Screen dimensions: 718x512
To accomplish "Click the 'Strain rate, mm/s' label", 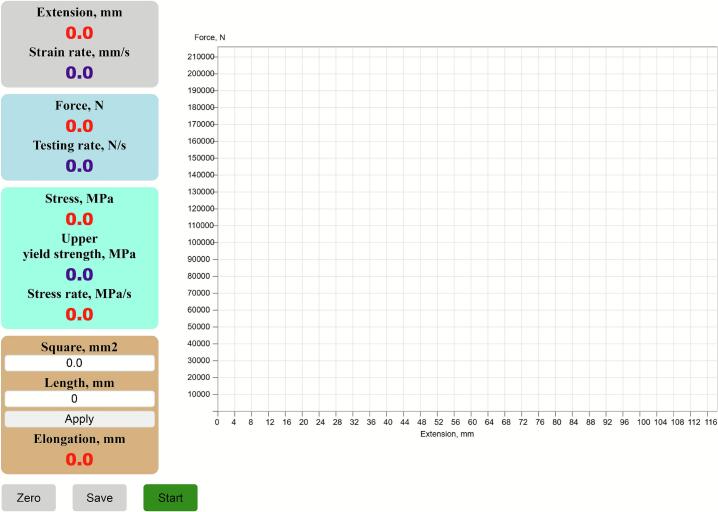I will point(79,52).
